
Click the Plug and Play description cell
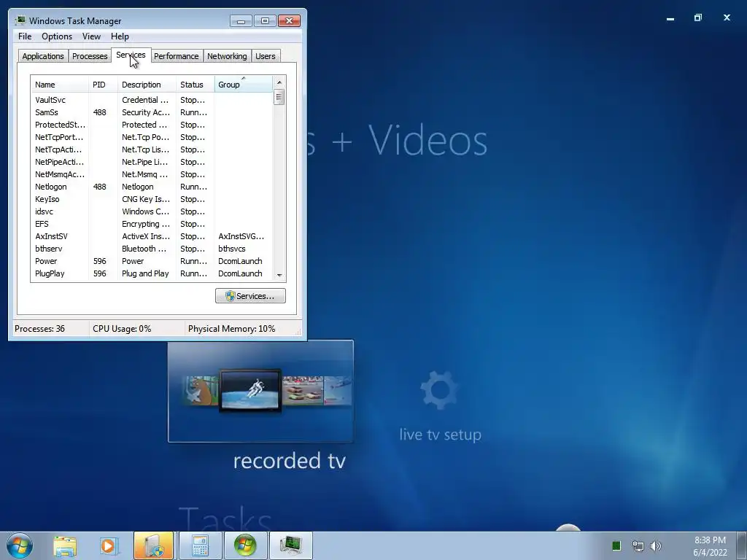[x=145, y=273]
